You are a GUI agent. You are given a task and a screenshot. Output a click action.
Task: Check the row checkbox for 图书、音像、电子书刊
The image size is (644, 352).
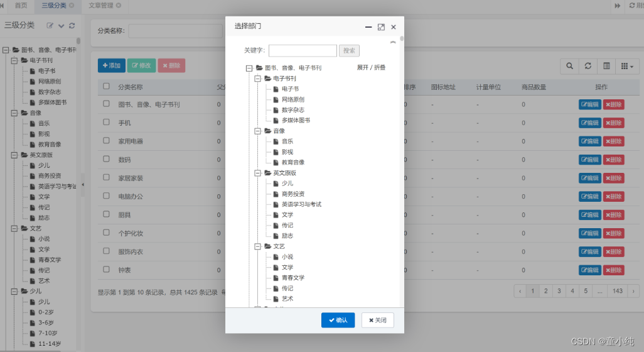click(106, 104)
